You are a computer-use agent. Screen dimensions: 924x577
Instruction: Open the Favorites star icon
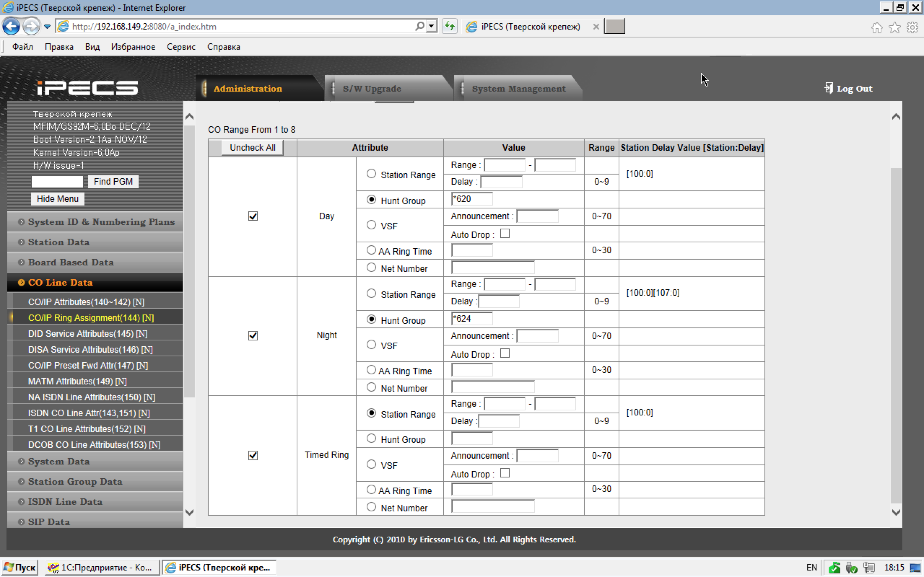(x=894, y=27)
